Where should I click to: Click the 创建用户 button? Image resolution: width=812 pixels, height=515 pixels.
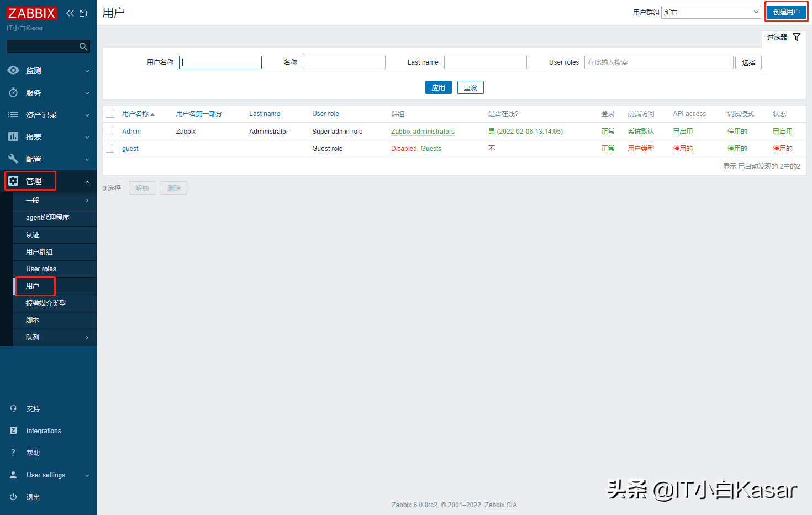786,12
